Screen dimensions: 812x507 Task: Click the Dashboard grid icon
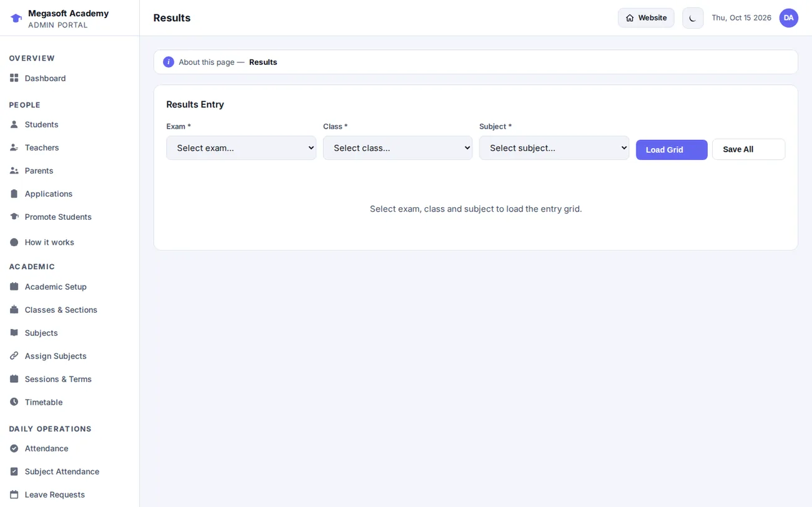pyautogui.click(x=14, y=78)
